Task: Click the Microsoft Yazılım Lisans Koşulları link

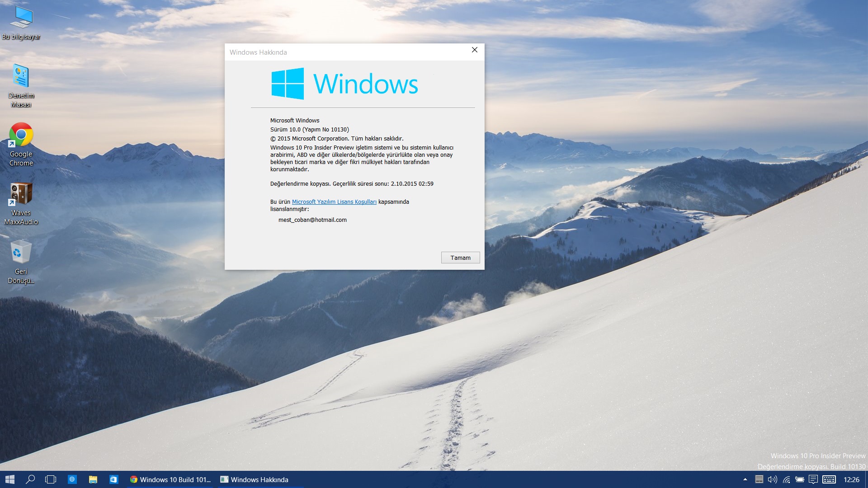Action: tap(334, 202)
